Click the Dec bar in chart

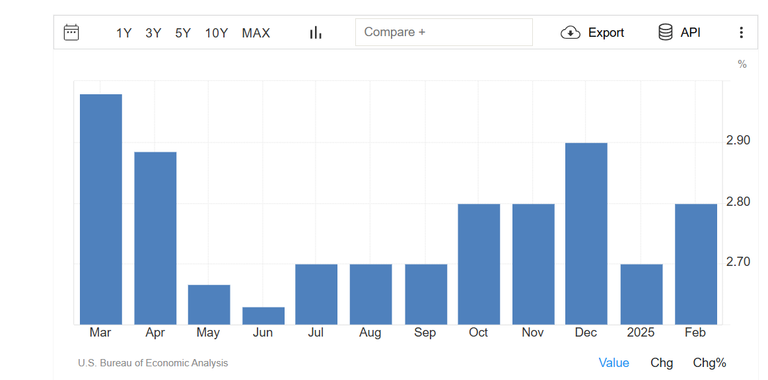pos(586,234)
